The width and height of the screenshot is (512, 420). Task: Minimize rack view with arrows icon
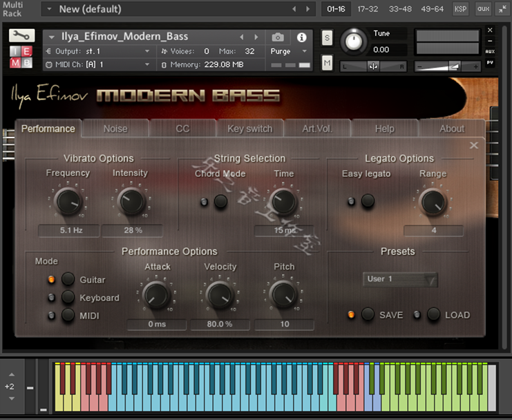502,9
